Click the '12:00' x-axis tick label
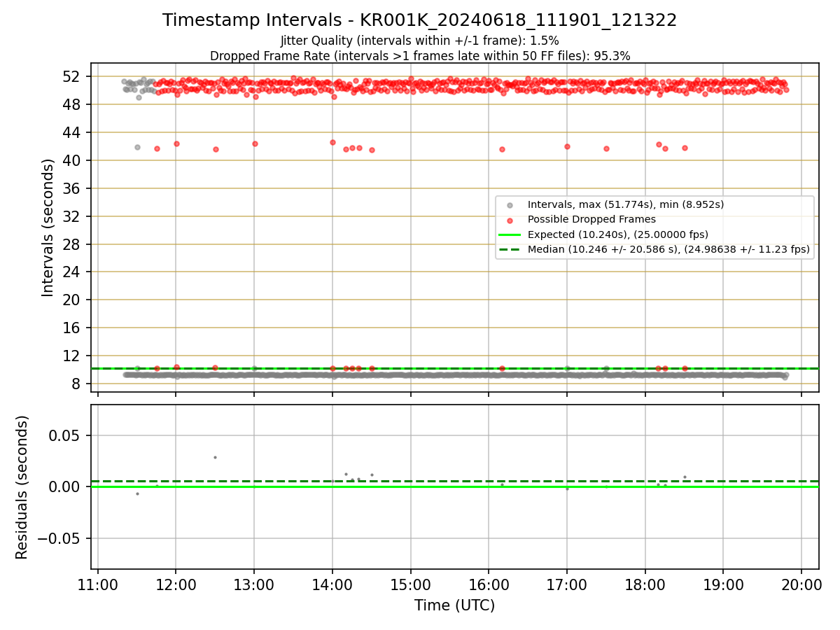 (x=176, y=586)
